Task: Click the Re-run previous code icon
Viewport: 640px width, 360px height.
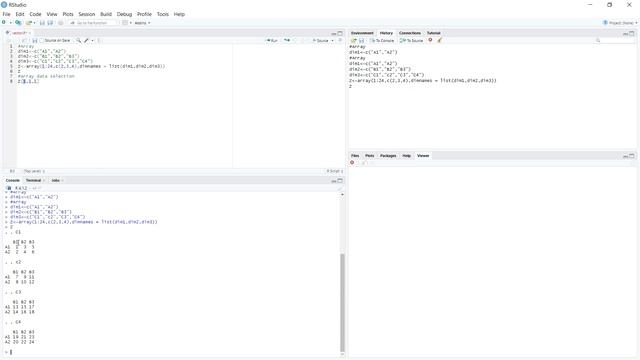Action: point(287,40)
